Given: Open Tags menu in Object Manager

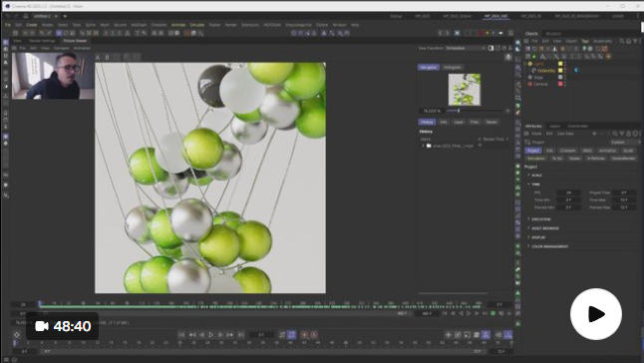Looking at the screenshot, I should (x=585, y=41).
